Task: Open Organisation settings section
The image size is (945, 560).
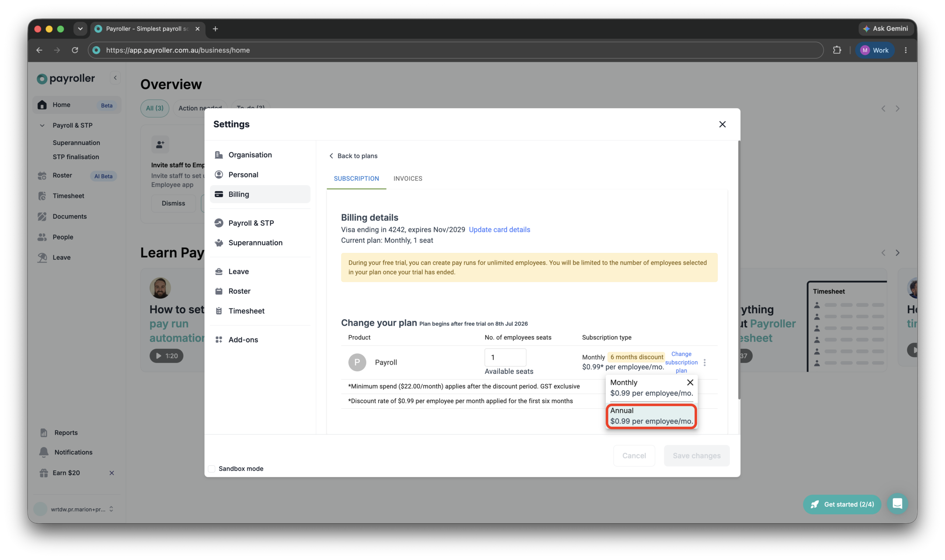Action: (x=260, y=155)
